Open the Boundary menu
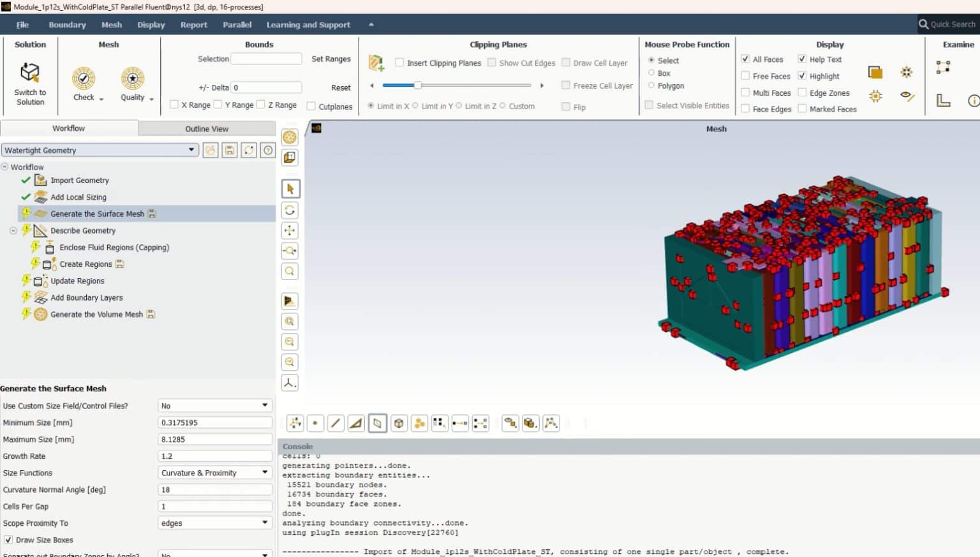 [66, 24]
